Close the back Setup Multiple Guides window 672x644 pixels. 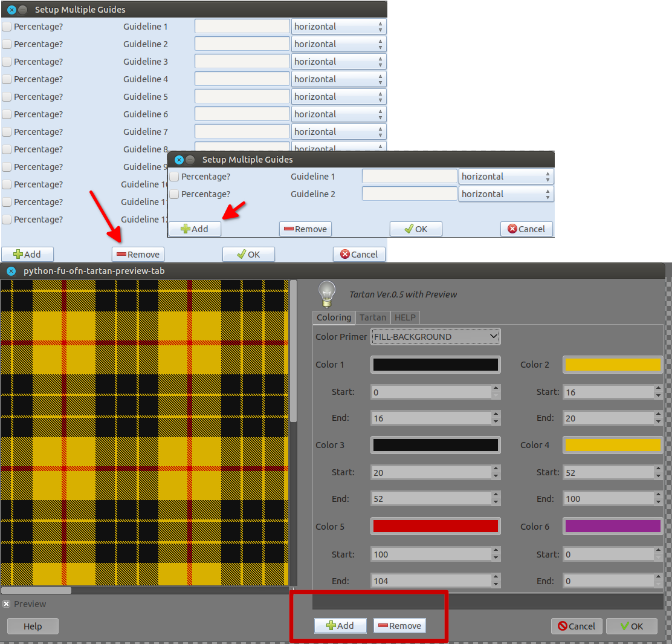[12, 10]
